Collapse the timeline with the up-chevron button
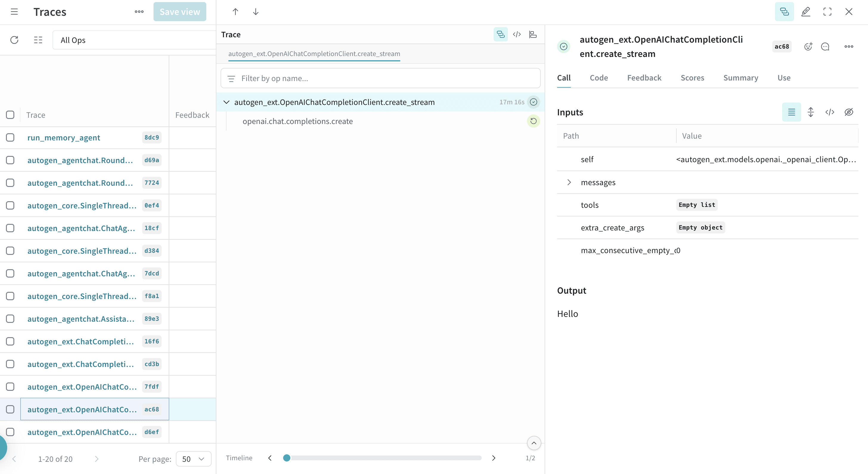Image resolution: width=868 pixels, height=474 pixels. pos(534,443)
